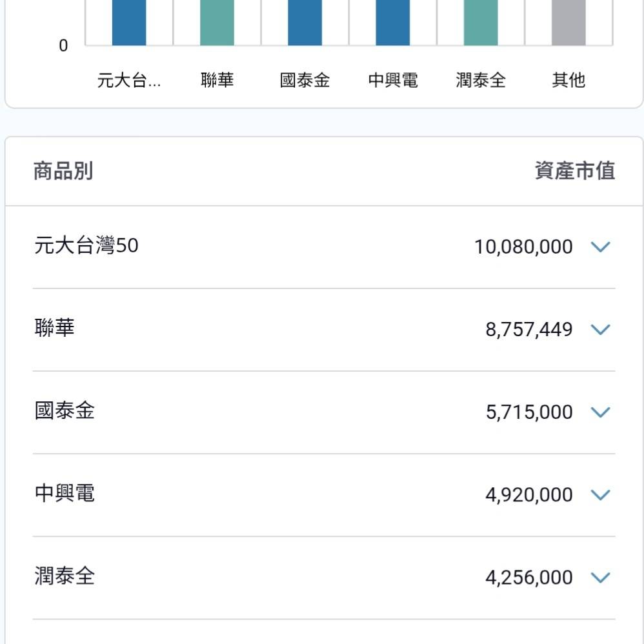
Task: Select the 中興電 list row name
Action: click(65, 493)
